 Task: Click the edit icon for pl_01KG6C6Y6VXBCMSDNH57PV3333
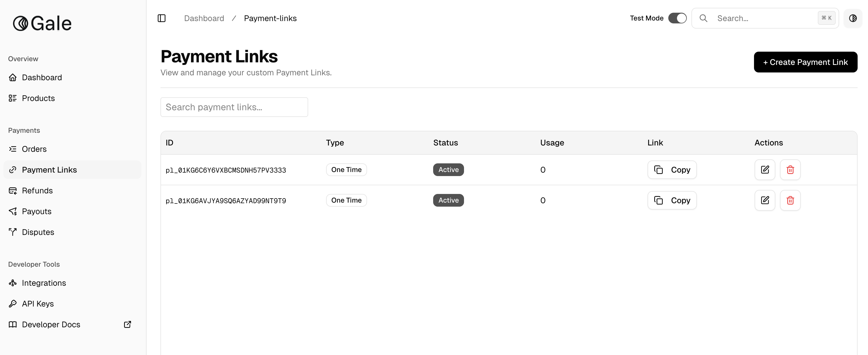(765, 170)
